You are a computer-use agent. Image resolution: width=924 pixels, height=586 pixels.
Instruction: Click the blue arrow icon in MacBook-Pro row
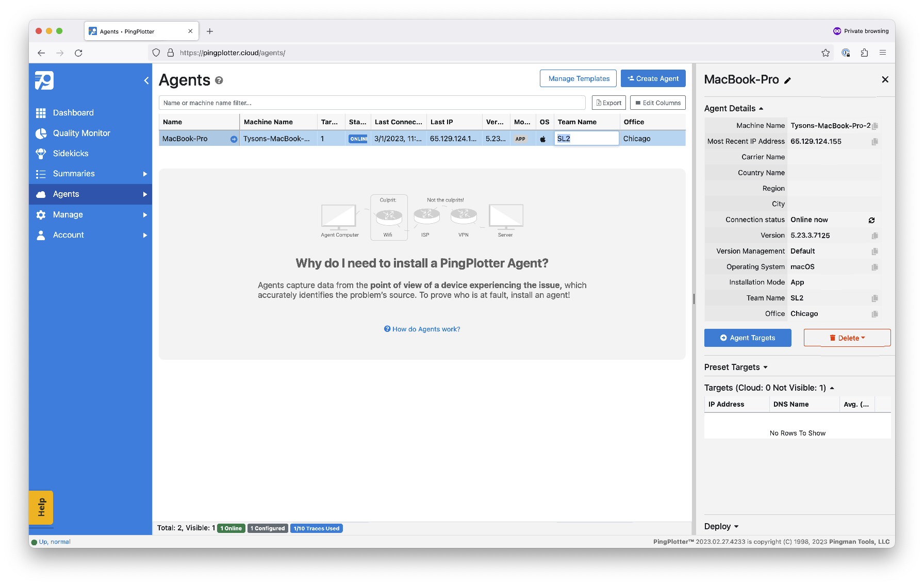point(234,139)
